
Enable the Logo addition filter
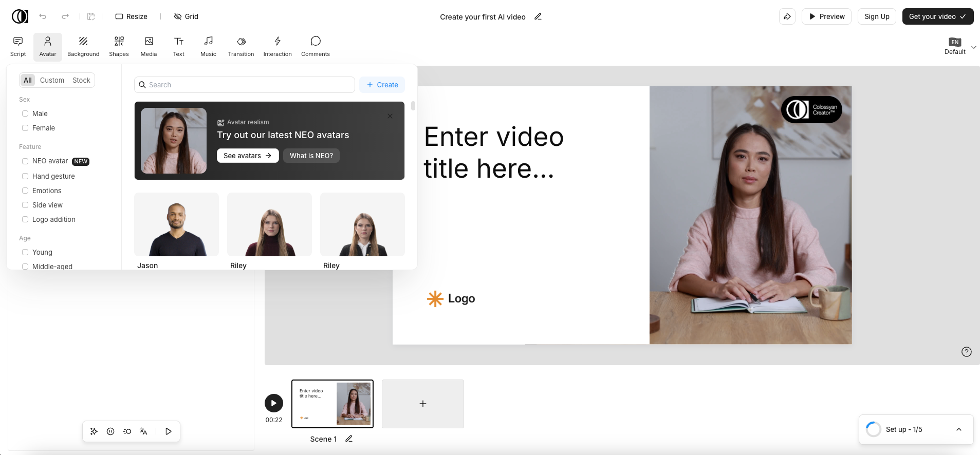(x=25, y=219)
